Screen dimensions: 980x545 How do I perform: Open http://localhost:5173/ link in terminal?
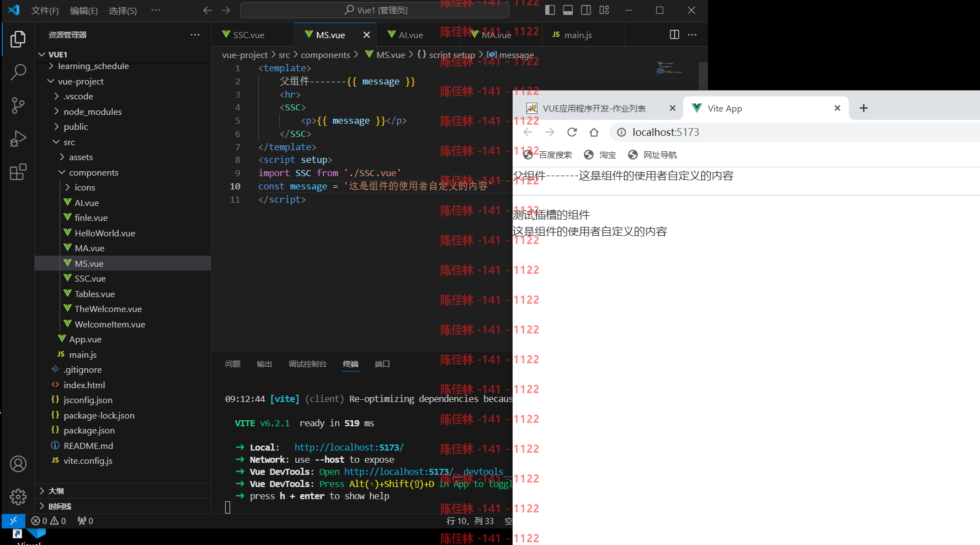[349, 447]
